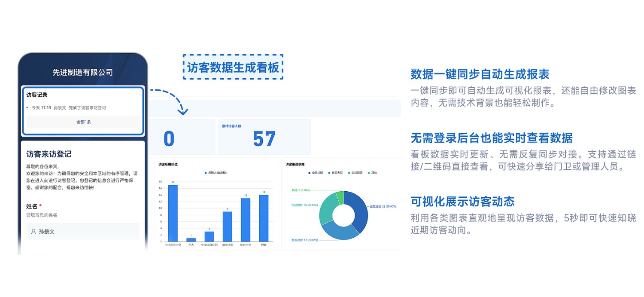Click the 姓名 input field containing 孙景文
Image resolution: width=644 pixels, height=297 pixels.
click(x=83, y=231)
